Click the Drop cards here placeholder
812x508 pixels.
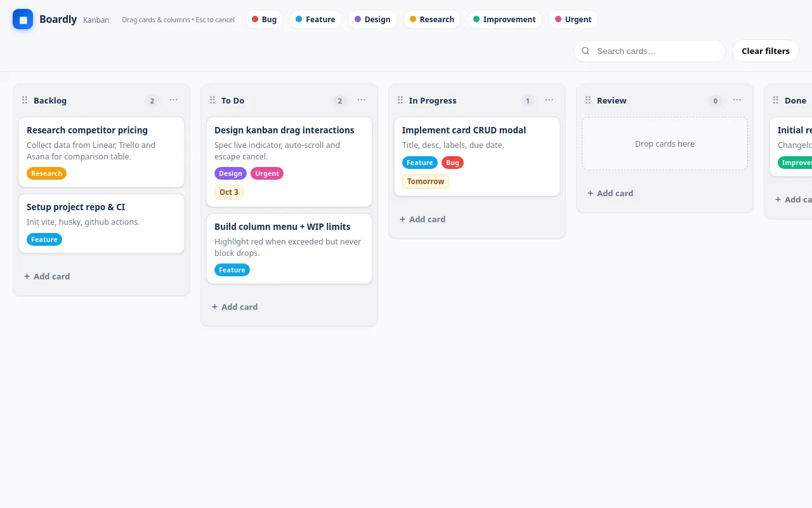click(665, 144)
